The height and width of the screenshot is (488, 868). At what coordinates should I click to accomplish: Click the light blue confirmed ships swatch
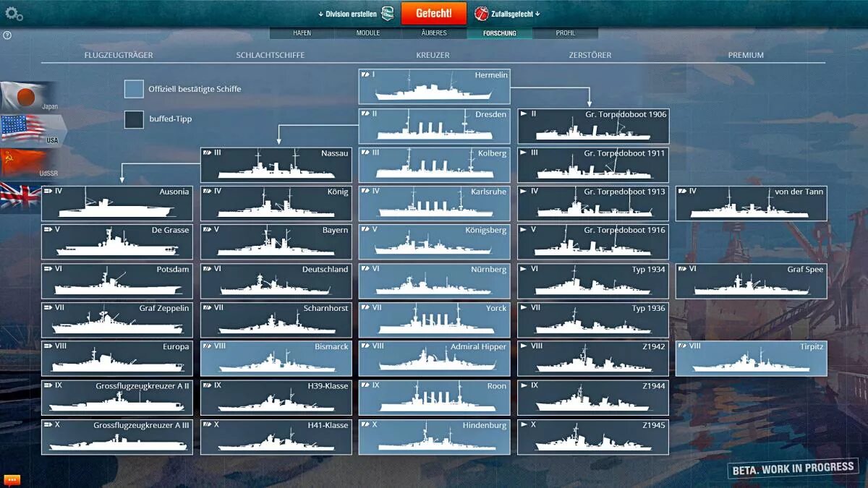pyautogui.click(x=134, y=89)
